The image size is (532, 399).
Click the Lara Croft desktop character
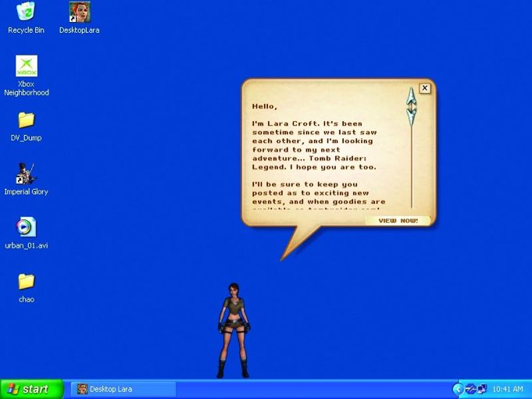click(x=234, y=330)
